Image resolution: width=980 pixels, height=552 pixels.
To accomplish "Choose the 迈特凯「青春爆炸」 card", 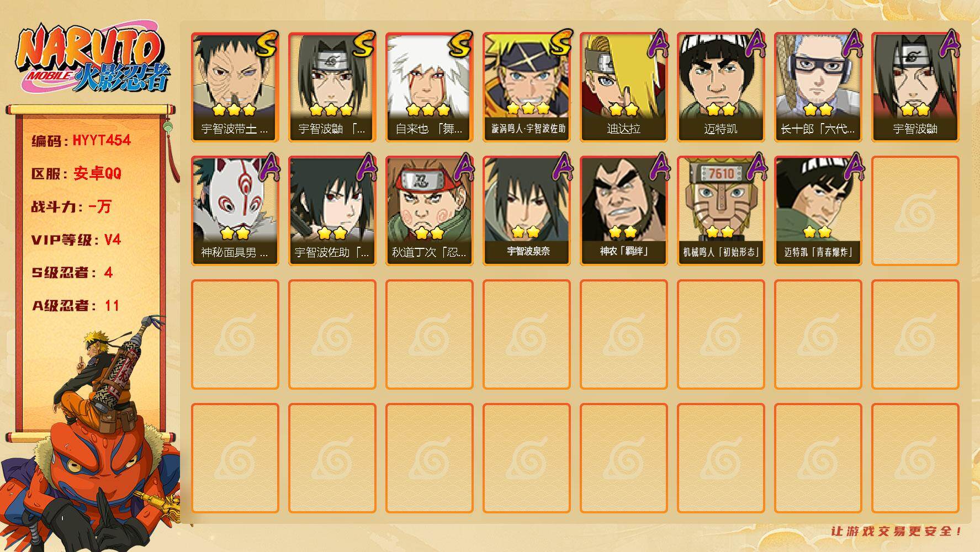I will [x=818, y=211].
